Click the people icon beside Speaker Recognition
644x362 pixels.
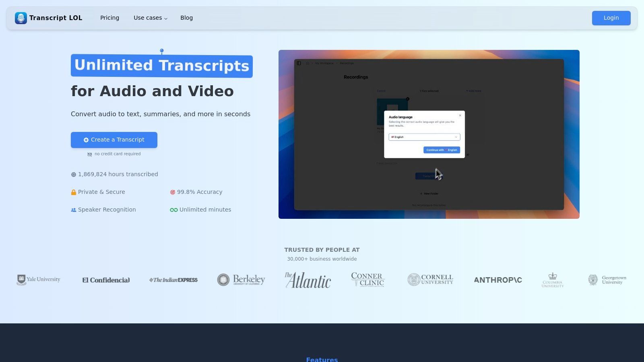click(x=73, y=210)
